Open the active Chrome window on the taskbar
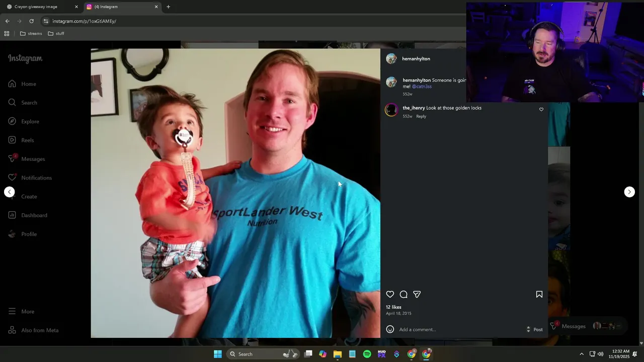Viewport: 644px width, 362px height. [426, 354]
